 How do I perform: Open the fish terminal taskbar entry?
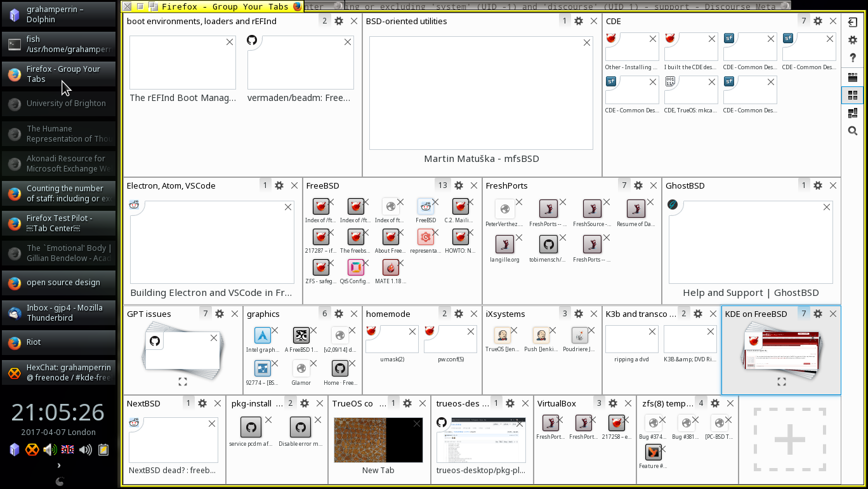(x=60, y=44)
